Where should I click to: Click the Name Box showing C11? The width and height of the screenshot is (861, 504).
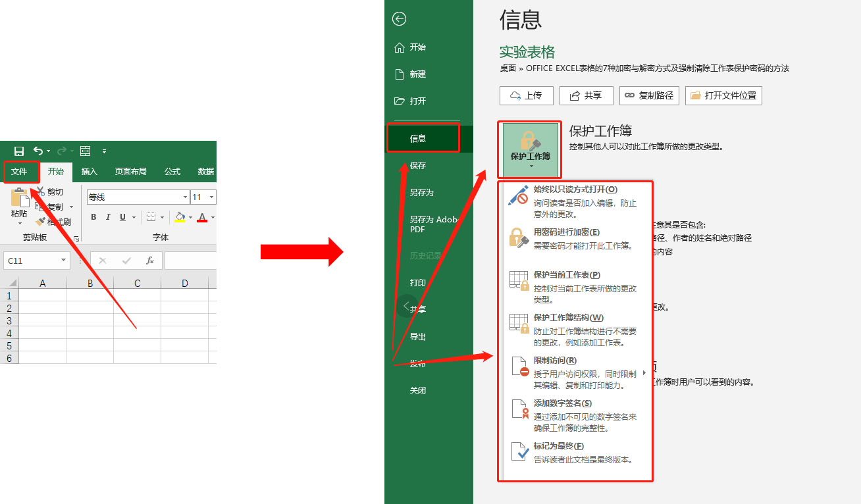(33, 260)
